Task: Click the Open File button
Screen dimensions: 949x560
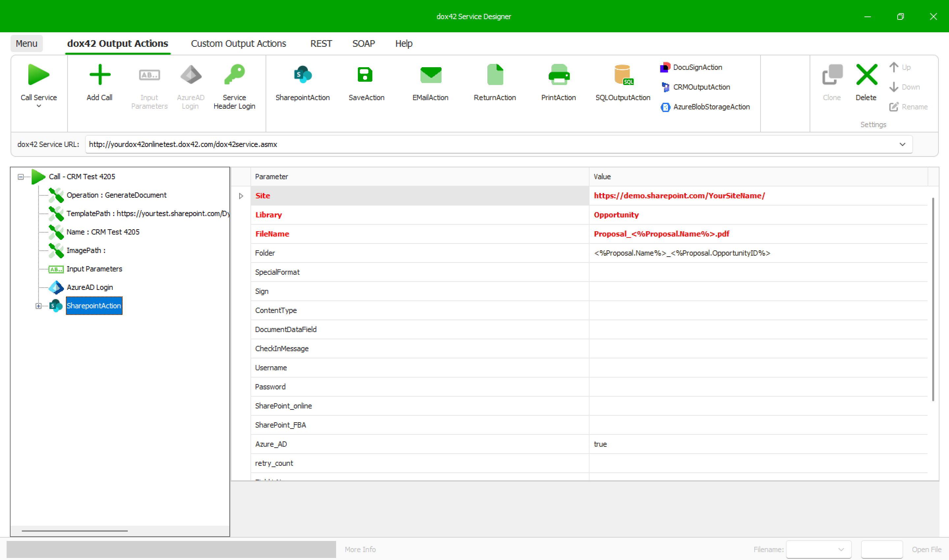Action: [x=926, y=549]
